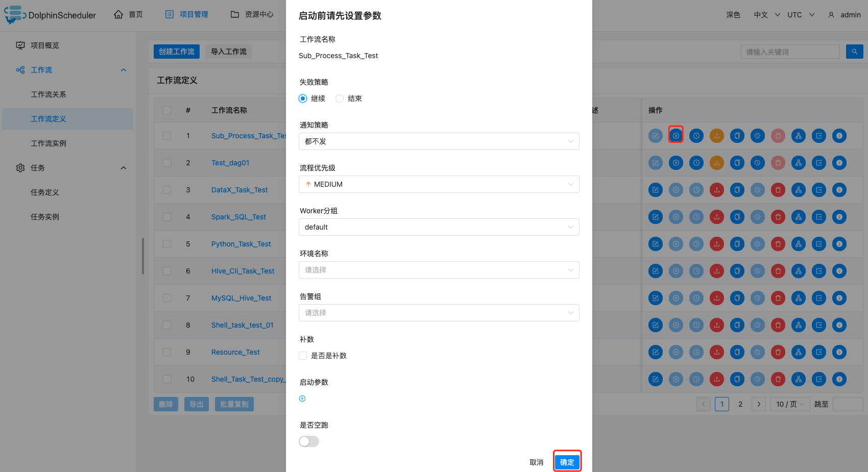The height and width of the screenshot is (472, 868).
Task: Open the 流程优先级 dropdown showing MEDIUM
Action: 439,184
